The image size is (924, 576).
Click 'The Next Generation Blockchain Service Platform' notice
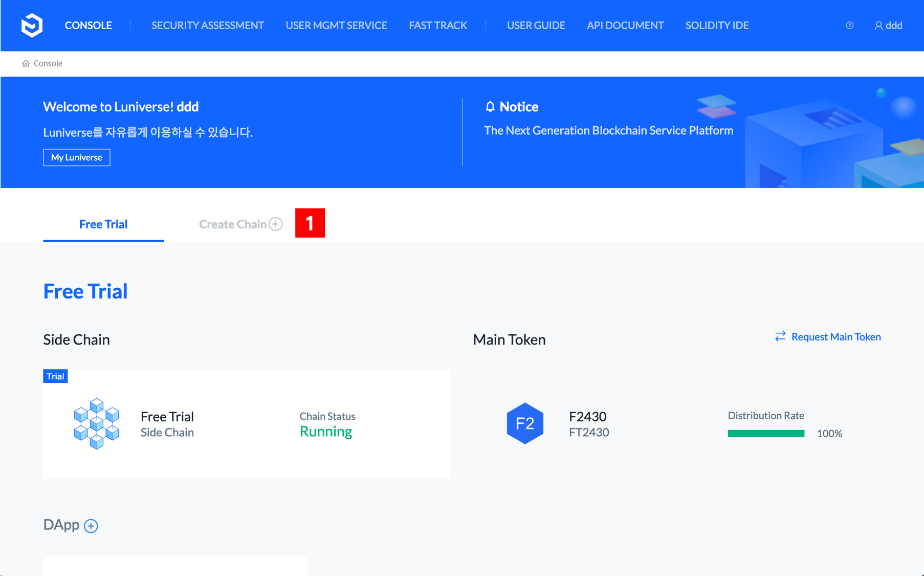608,130
